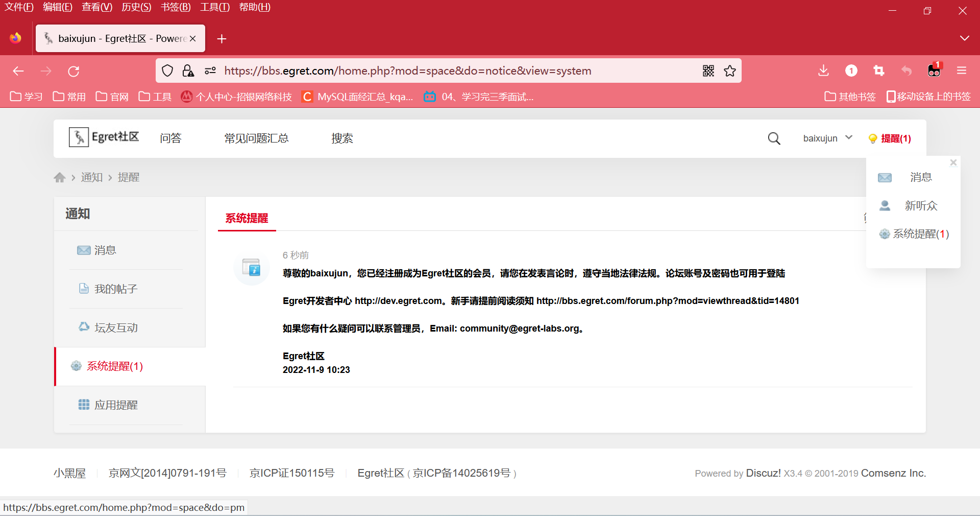Open a new browser tab

click(x=222, y=39)
